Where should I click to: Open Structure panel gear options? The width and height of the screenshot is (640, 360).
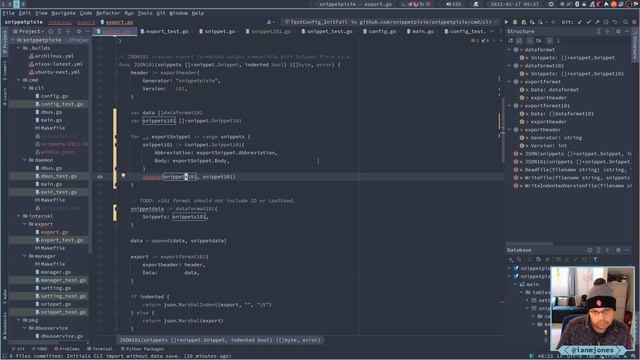618,31
